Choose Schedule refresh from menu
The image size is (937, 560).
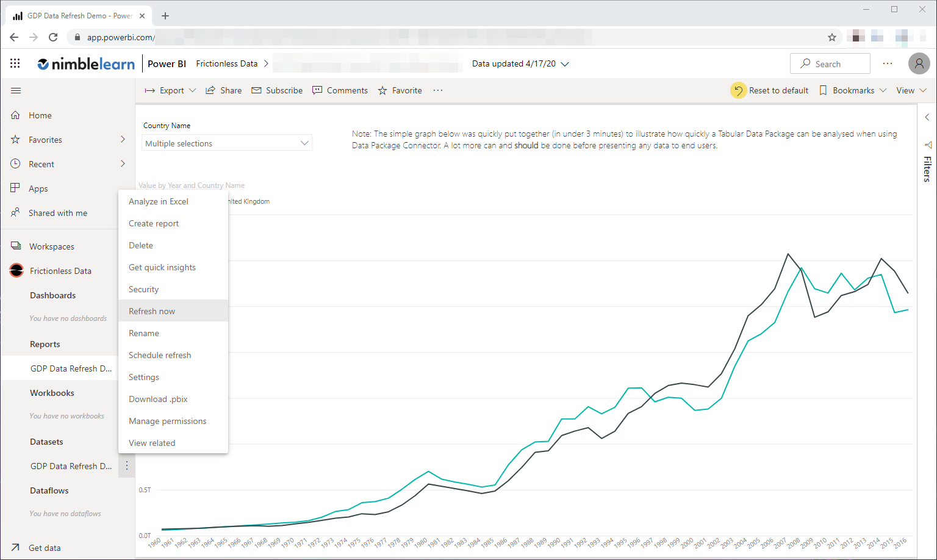tap(173, 355)
